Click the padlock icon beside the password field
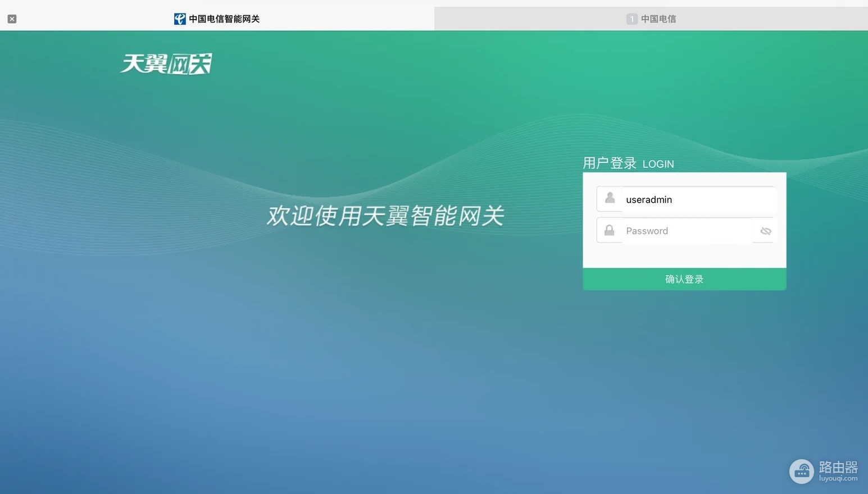Viewport: 868px width, 494px height. (x=609, y=230)
